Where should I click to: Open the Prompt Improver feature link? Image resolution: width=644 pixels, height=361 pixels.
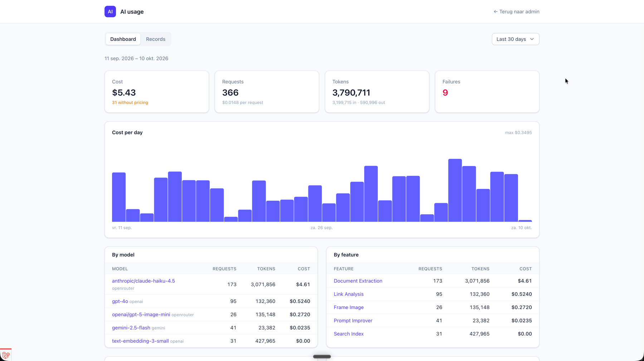(353, 321)
